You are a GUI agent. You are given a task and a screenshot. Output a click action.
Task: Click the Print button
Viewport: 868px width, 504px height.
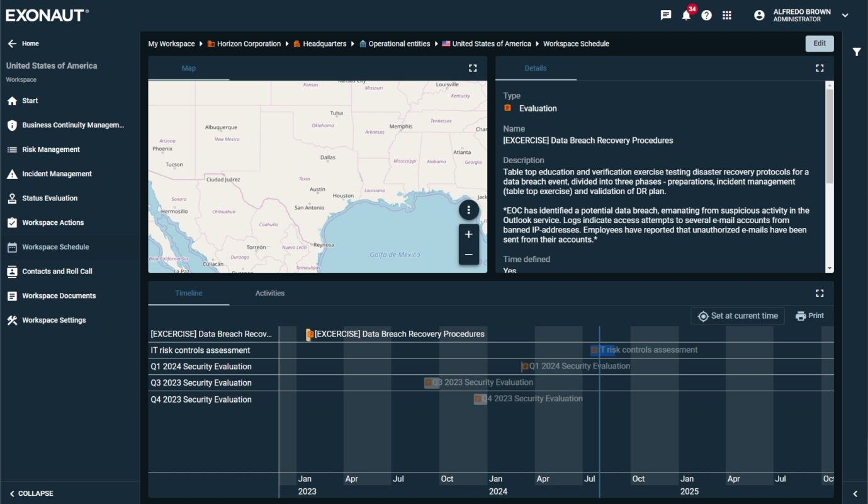(809, 316)
